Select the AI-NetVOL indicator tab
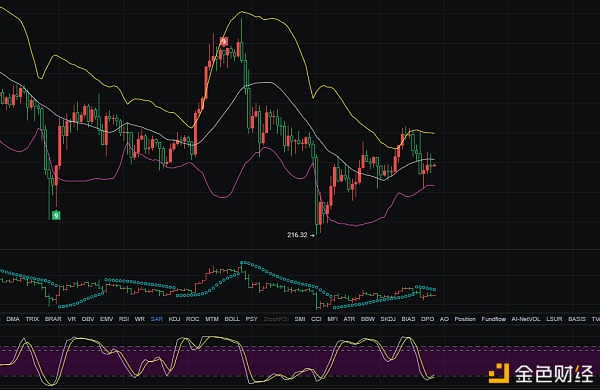The image size is (600, 390). [526, 319]
